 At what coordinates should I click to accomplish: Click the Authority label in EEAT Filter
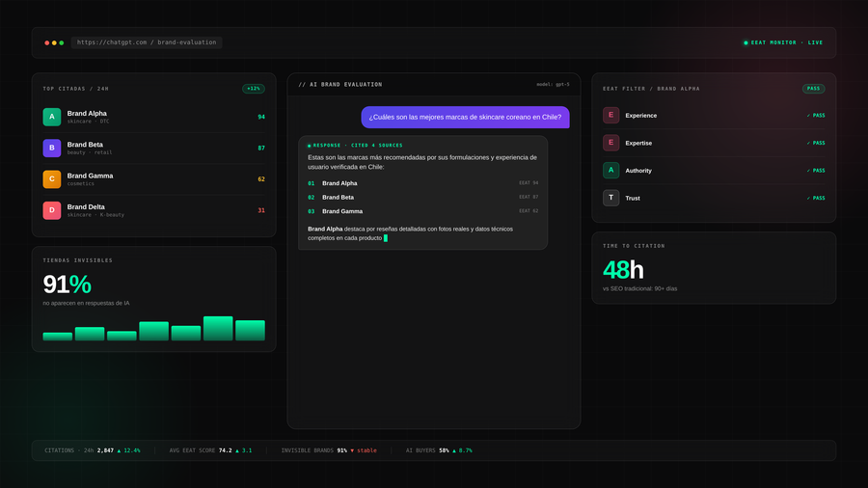click(x=638, y=171)
